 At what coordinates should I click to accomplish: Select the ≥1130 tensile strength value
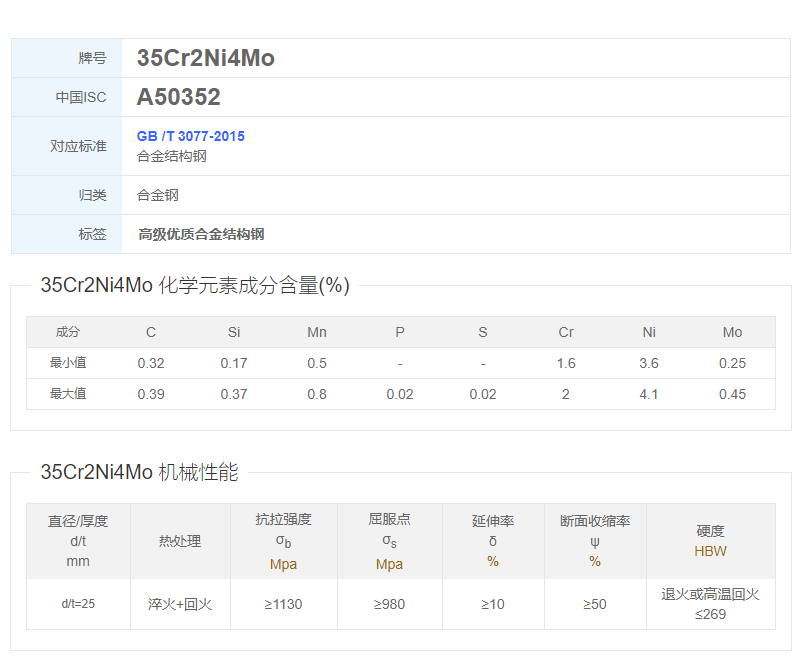(284, 604)
